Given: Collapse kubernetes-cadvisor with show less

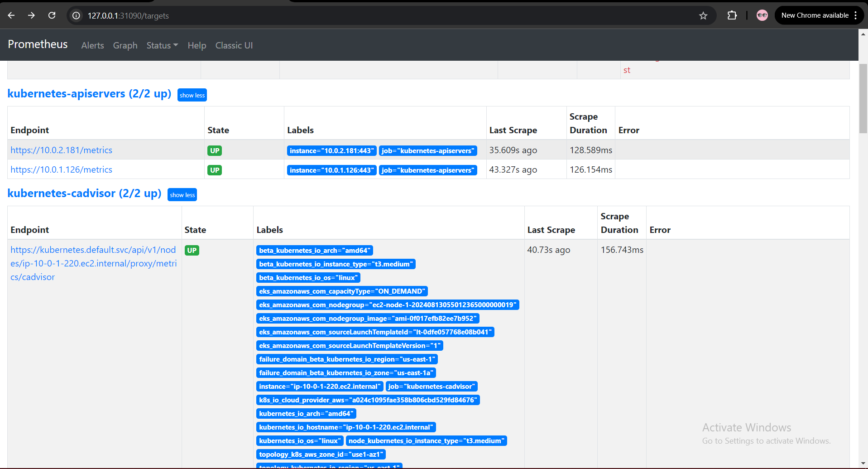Looking at the screenshot, I should pyautogui.click(x=182, y=195).
